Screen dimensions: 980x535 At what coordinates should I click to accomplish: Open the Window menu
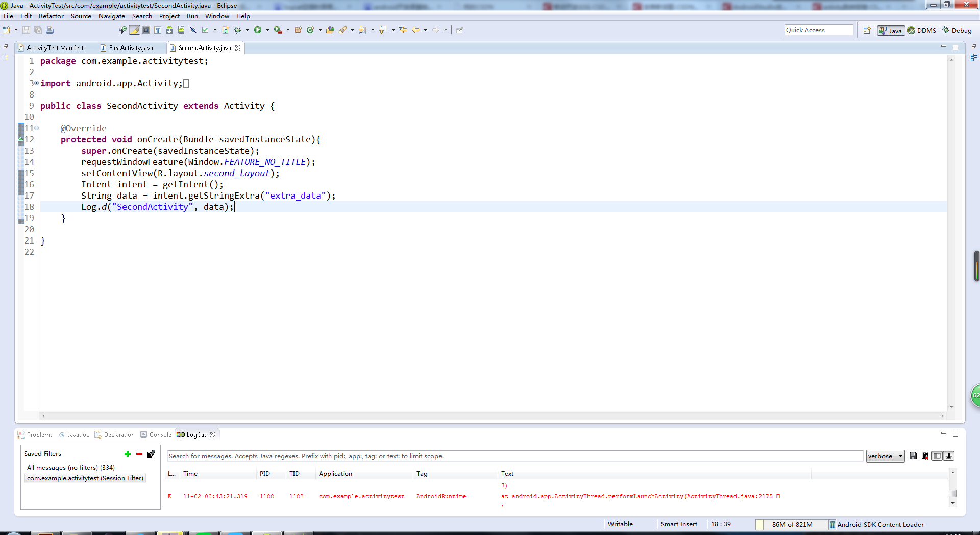[x=217, y=16]
